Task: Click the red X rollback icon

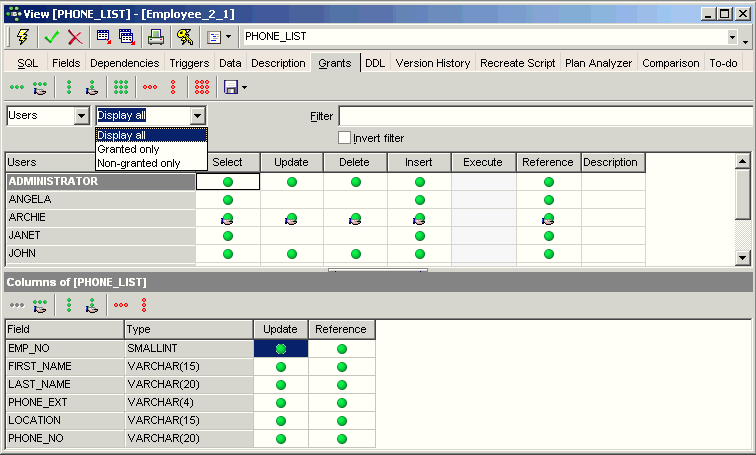Action: pos(75,37)
